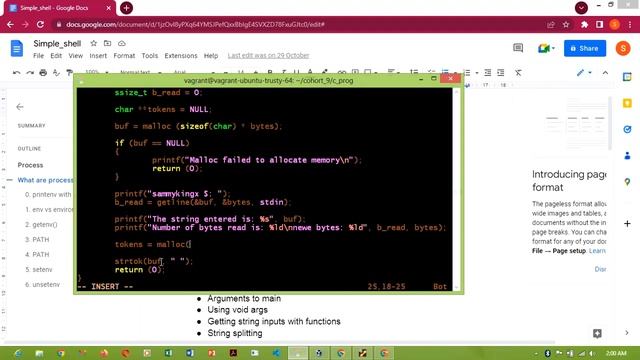Click the Learn more link in pageless tip
Viewport: 640px width, 360px height.
pos(597,251)
